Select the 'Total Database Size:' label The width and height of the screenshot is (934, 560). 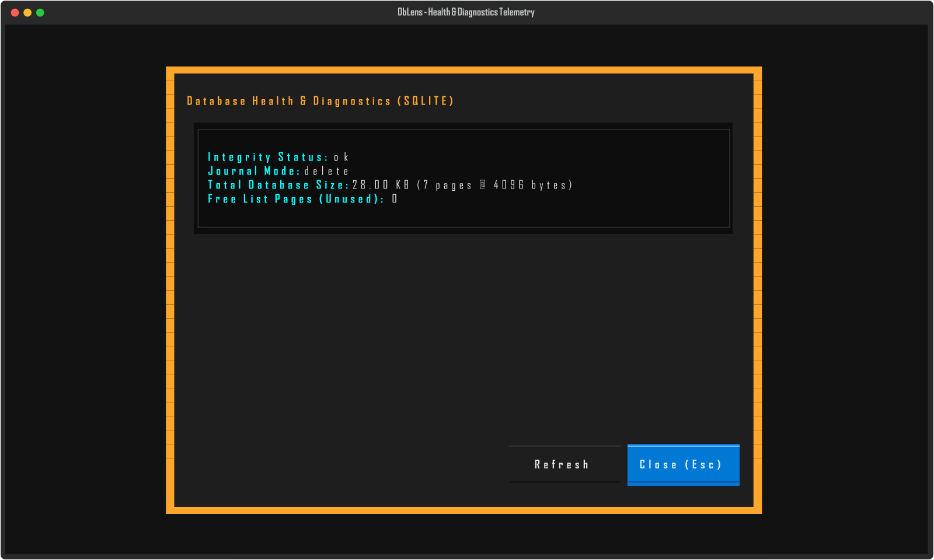(x=278, y=185)
